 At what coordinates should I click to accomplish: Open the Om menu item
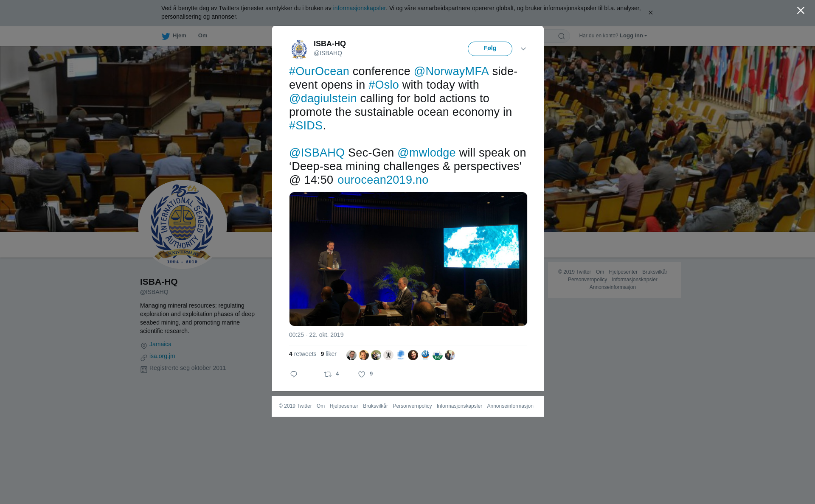202,36
